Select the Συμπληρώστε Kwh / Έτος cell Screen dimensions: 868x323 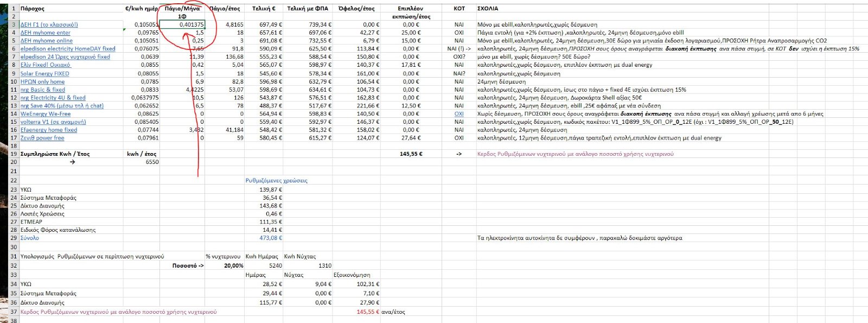[x=71, y=154]
